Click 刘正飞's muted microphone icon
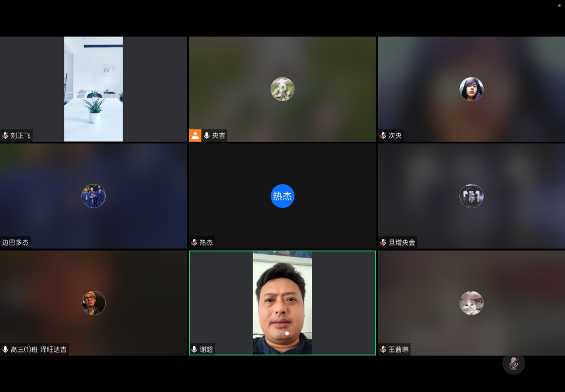Image resolution: width=565 pixels, height=392 pixels. pyautogui.click(x=6, y=136)
